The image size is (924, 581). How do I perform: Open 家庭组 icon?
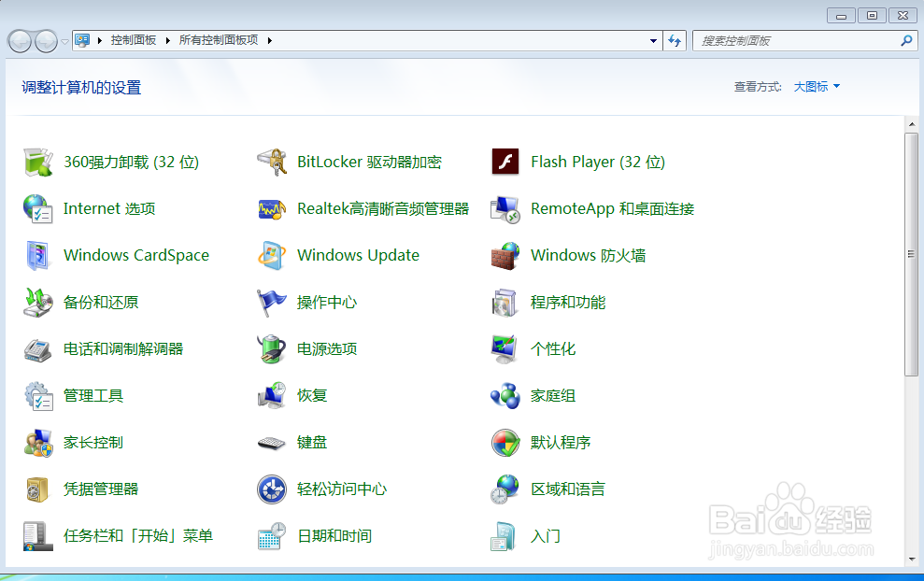(505, 395)
